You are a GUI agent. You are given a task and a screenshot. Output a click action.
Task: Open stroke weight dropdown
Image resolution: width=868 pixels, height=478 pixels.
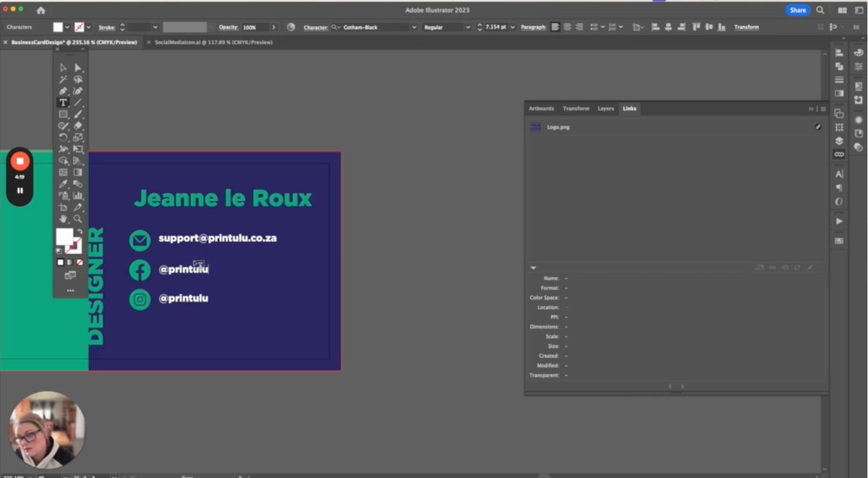click(156, 27)
